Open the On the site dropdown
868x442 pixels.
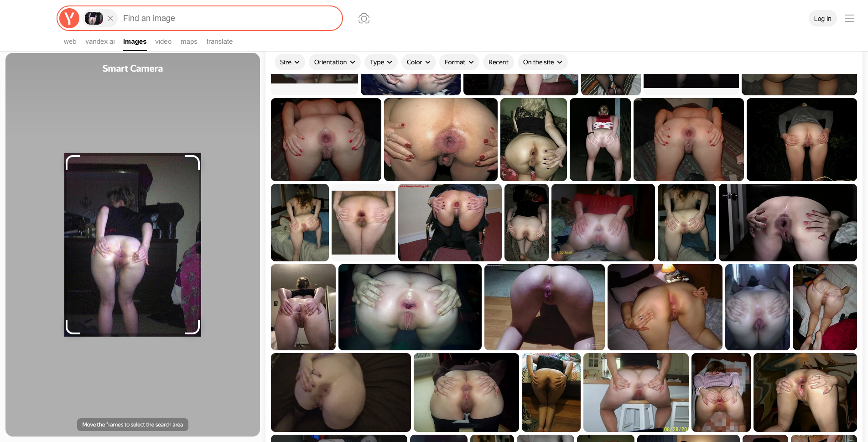(x=542, y=62)
